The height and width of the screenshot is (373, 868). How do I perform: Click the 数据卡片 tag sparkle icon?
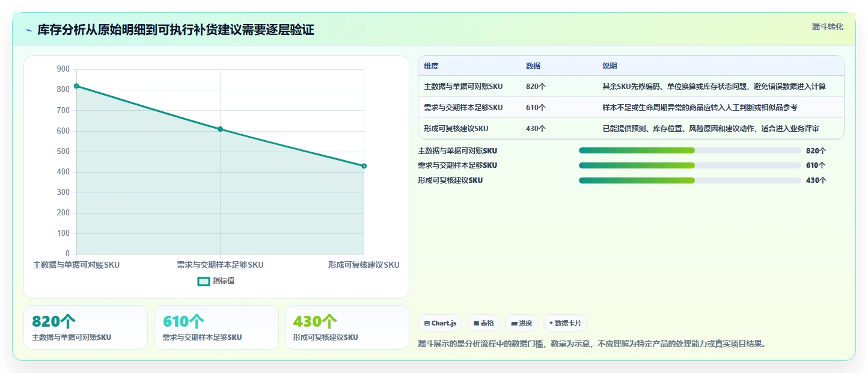[x=551, y=323]
